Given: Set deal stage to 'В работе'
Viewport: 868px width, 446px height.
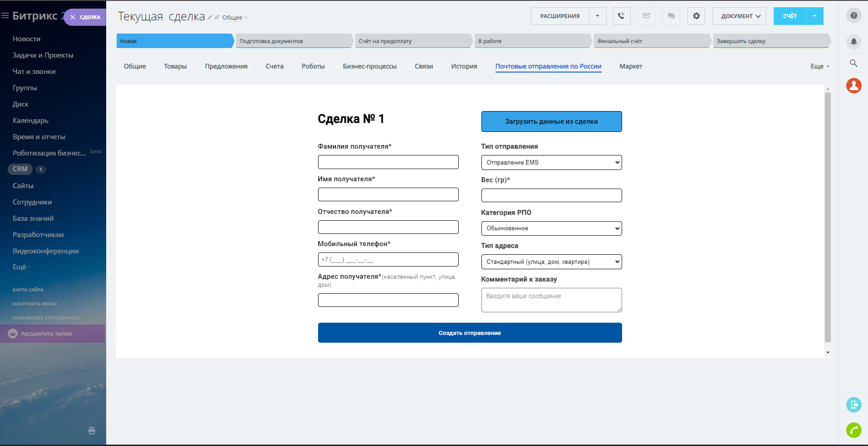Looking at the screenshot, I should pos(532,41).
